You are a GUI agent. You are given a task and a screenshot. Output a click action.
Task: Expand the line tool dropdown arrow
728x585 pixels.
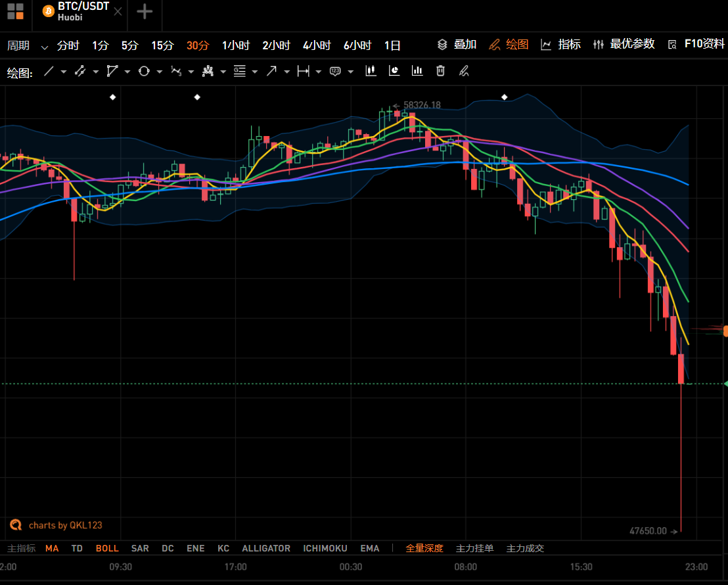(64, 72)
